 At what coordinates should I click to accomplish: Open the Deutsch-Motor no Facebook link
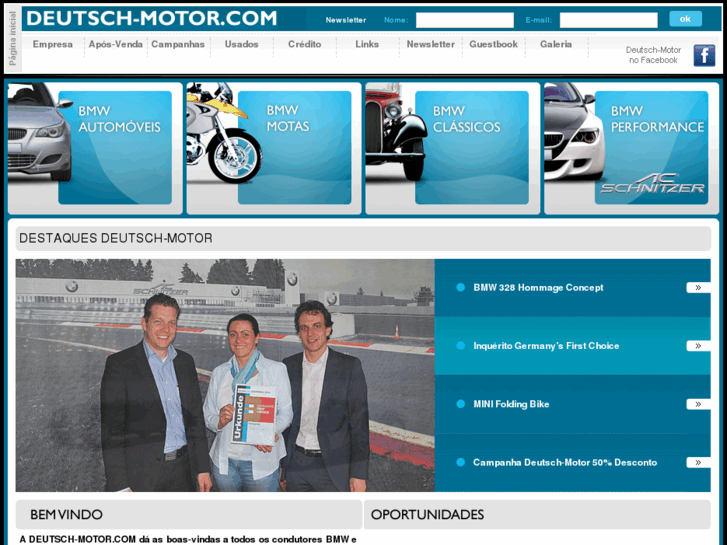(x=653, y=55)
